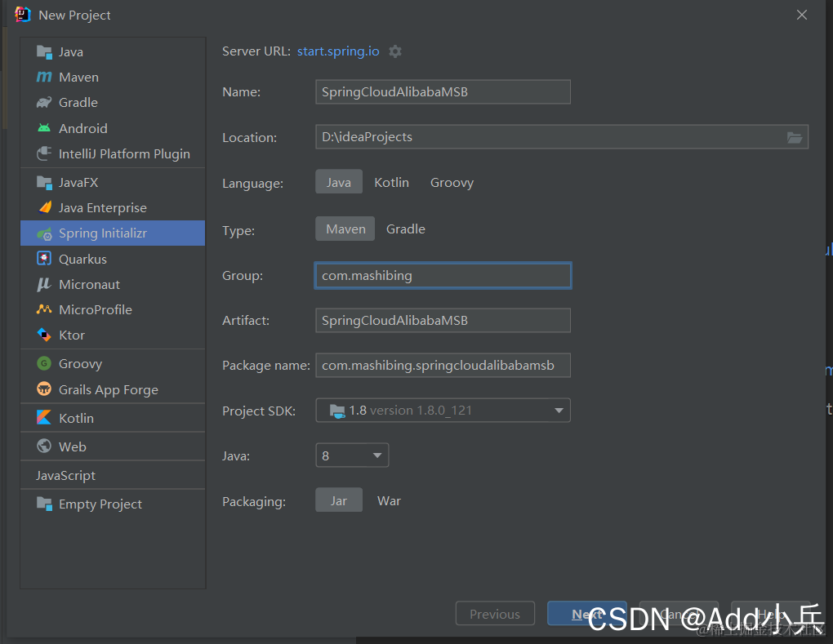Select Kotlin as the language
Screen dimensions: 833x644
point(391,182)
